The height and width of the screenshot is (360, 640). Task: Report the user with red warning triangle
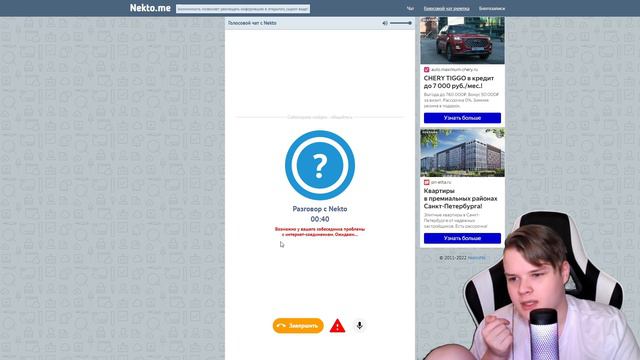(x=337, y=326)
